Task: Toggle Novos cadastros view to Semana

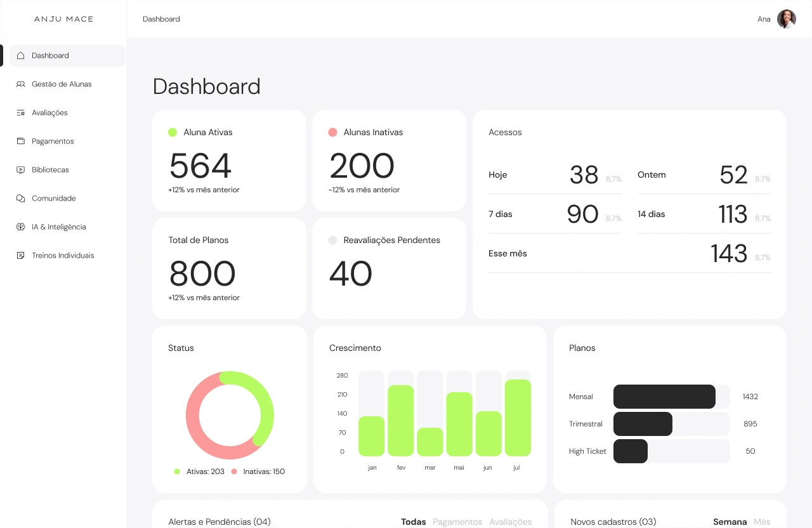Action: (730, 522)
